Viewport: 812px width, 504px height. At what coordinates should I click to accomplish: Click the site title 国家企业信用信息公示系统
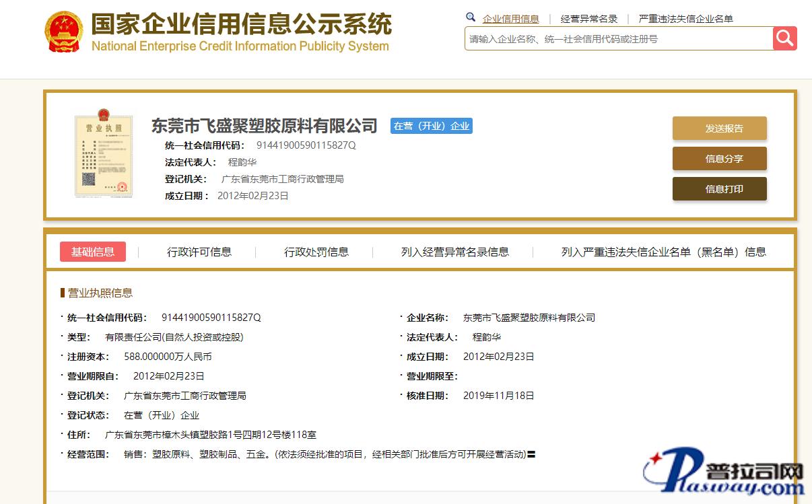(x=241, y=25)
